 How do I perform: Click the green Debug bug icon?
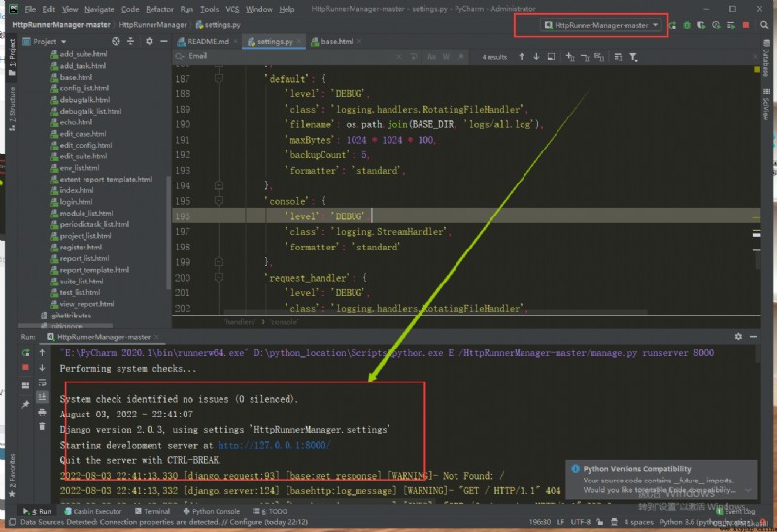[687, 25]
